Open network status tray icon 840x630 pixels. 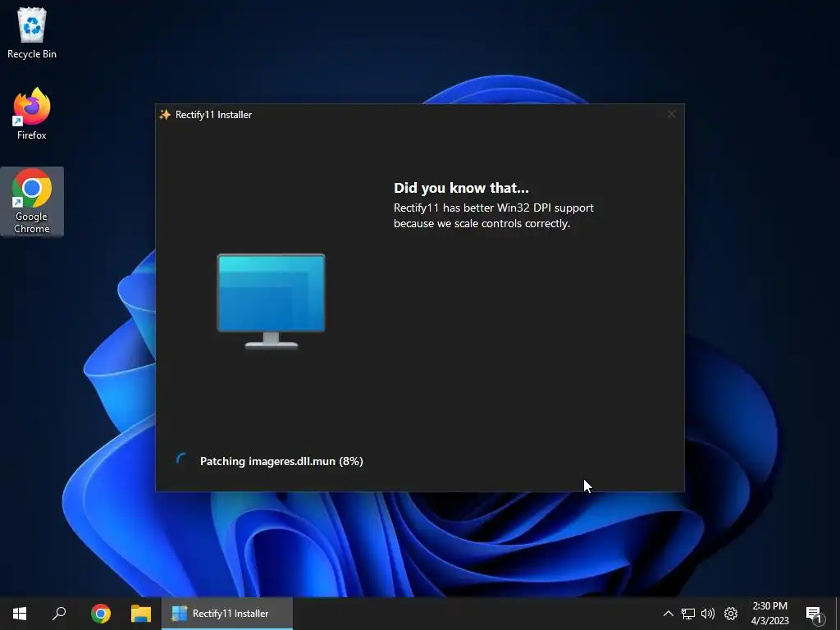tap(688, 614)
